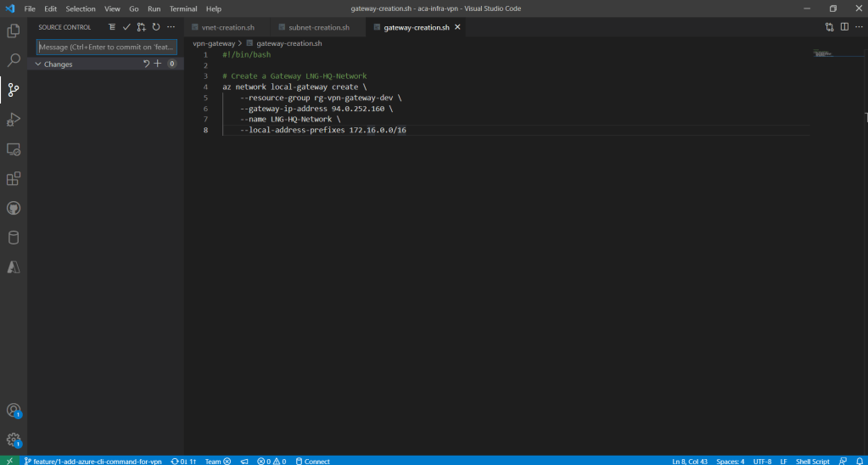
Task: Open the Explorer view in activity bar
Action: pyautogui.click(x=14, y=31)
